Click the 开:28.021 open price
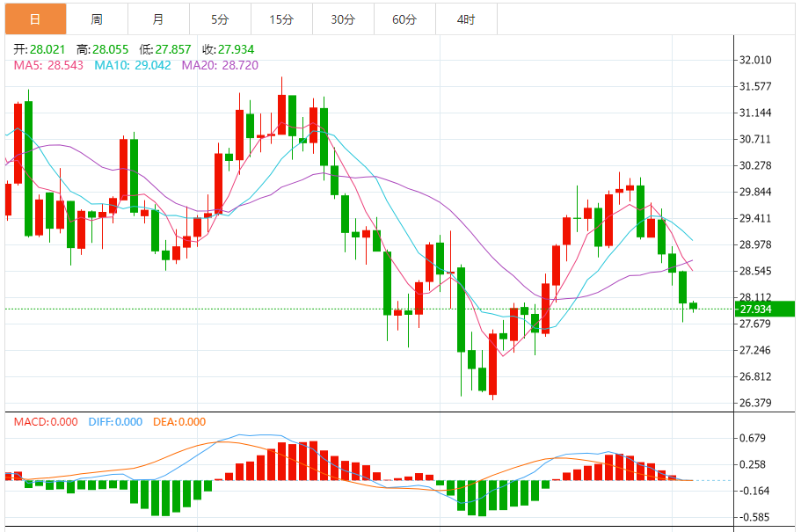 40,49
